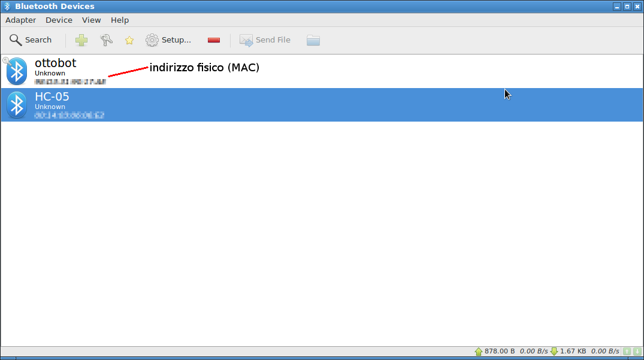Click the 878.00 B uploaded value
The height and width of the screenshot is (360, 644).
click(x=500, y=352)
